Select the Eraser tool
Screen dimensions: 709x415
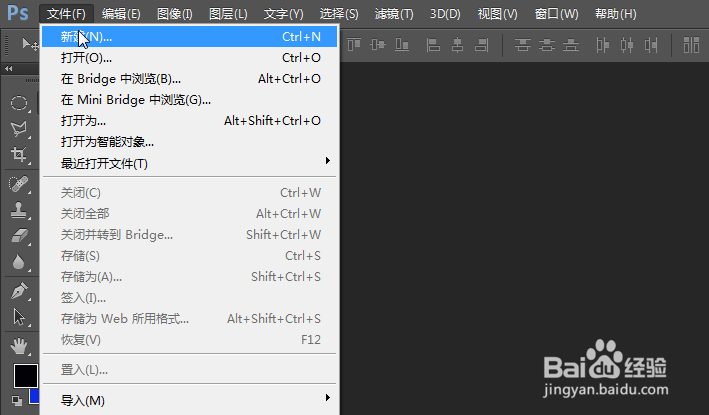19,236
